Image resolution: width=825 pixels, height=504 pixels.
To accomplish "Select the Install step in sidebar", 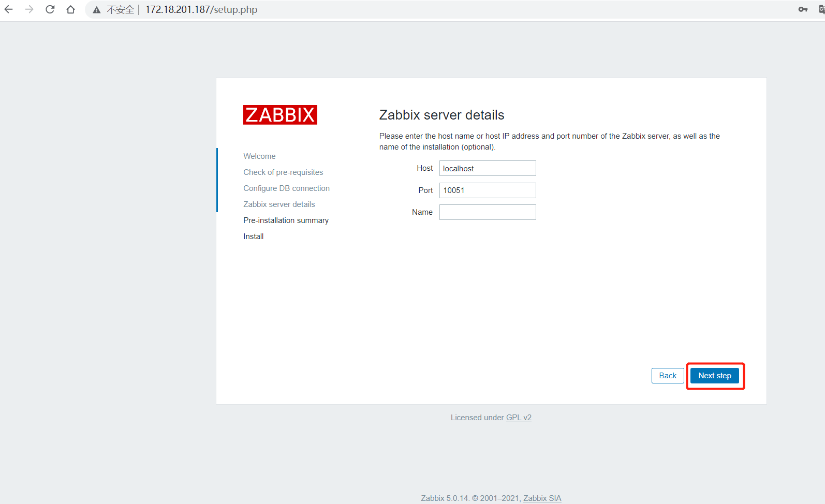I will pos(253,236).
